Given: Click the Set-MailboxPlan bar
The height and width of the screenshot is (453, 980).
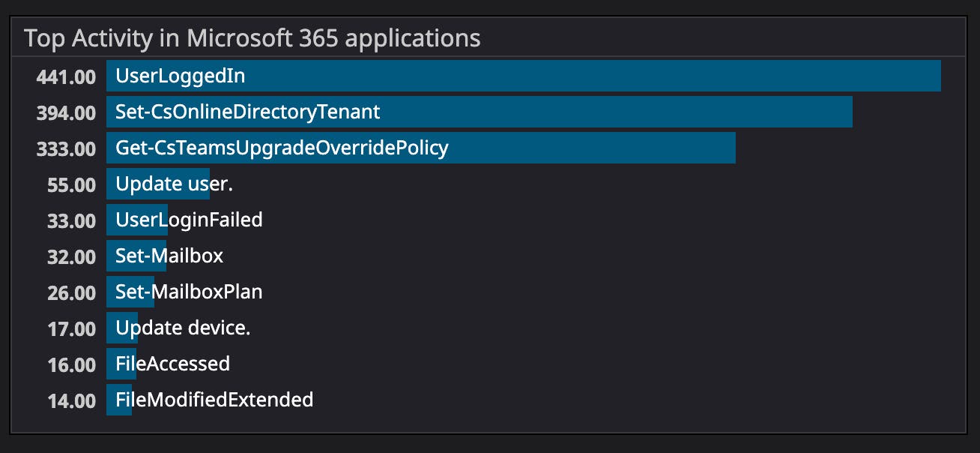Looking at the screenshot, I should coord(131,292).
